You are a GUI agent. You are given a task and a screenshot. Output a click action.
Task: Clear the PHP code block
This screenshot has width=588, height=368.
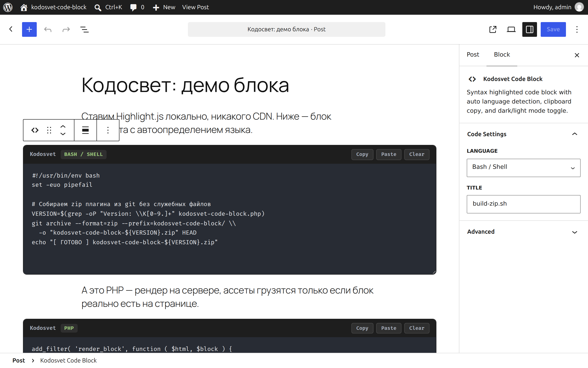[x=417, y=328]
